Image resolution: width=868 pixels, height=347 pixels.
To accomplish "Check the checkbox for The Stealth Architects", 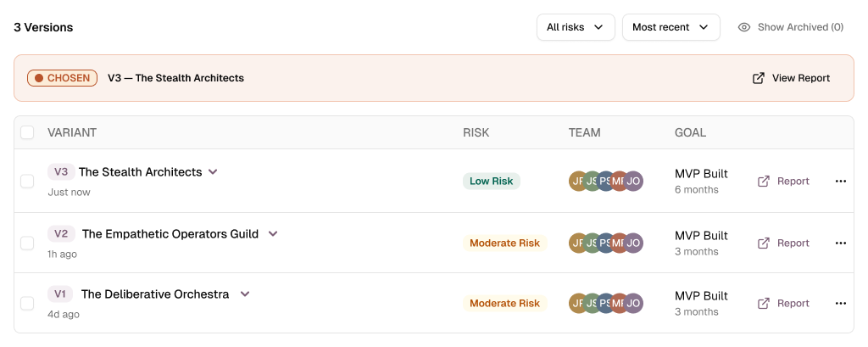I will tap(27, 182).
